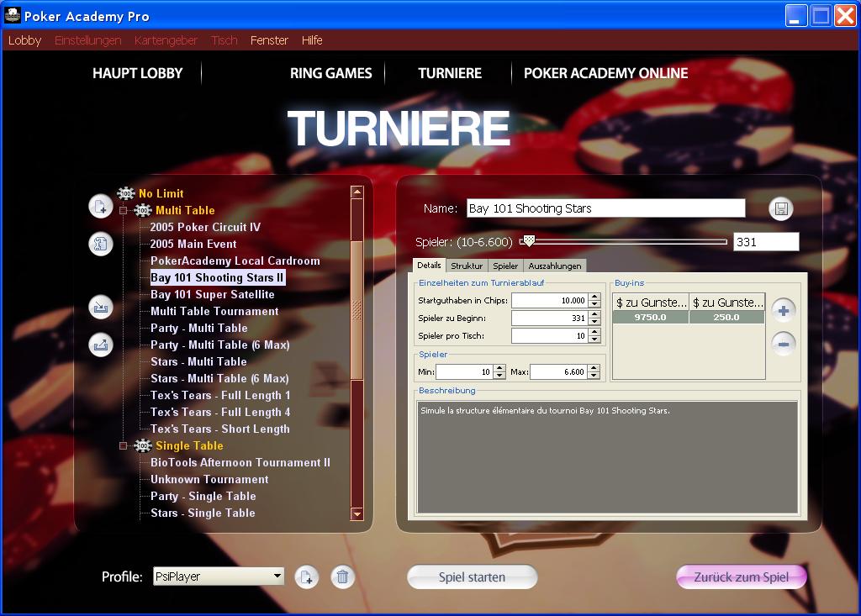Click the 9750.0 buy-in cell
Viewport: 861px width, 616px height.
651,318
